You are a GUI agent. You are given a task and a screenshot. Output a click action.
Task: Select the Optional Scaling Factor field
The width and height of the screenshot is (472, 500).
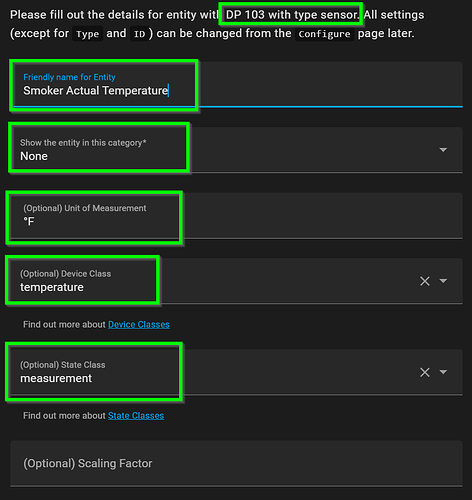click(x=236, y=464)
